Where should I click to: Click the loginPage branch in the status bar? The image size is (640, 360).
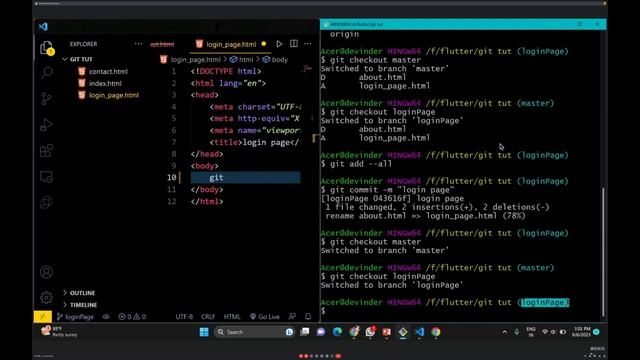pyautogui.click(x=75, y=316)
